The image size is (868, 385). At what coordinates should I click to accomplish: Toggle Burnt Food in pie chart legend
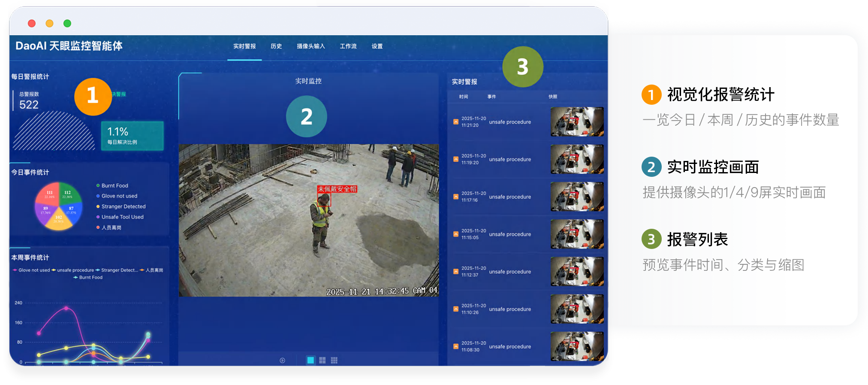pos(114,186)
